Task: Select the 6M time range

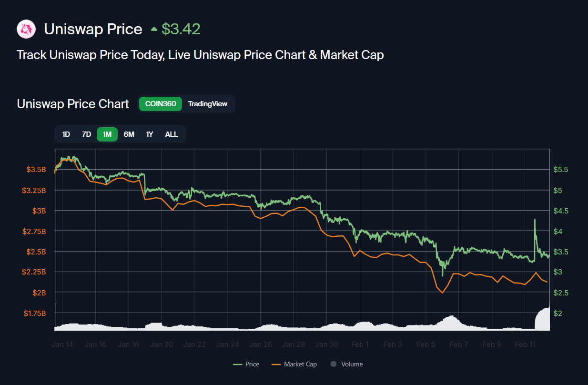Action: tap(129, 134)
